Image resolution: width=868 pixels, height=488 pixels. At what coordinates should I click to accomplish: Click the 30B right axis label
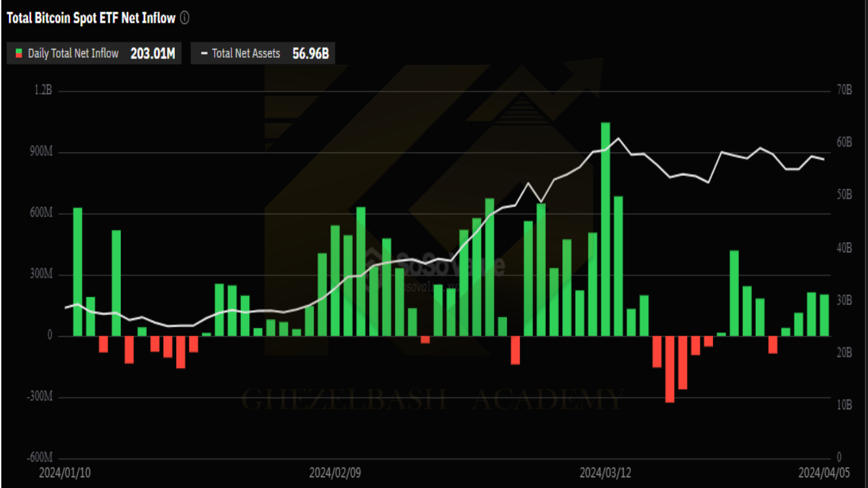(x=844, y=301)
